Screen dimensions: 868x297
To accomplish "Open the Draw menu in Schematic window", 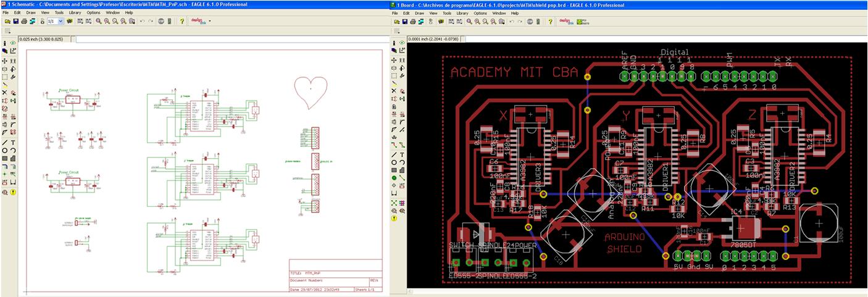I will click(x=31, y=12).
